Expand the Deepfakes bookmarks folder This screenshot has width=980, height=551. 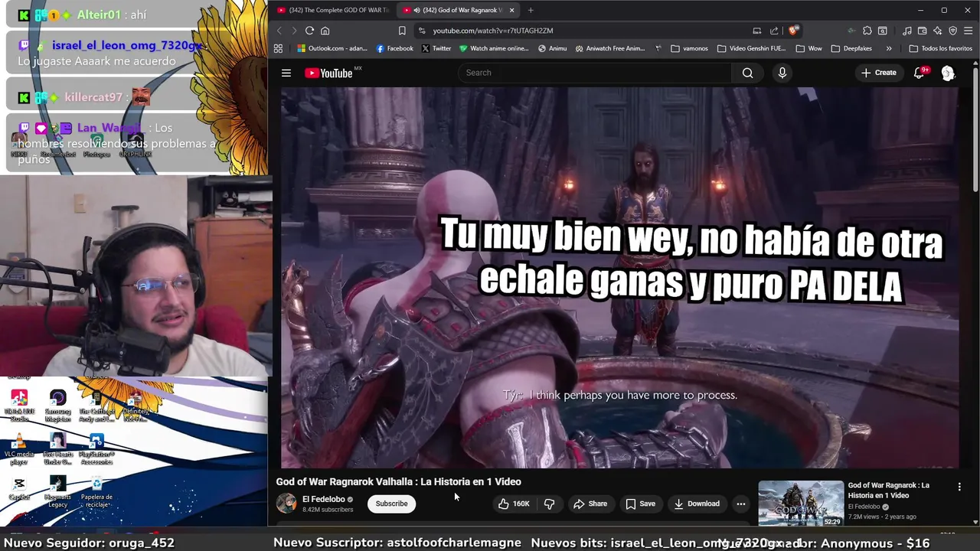click(x=851, y=48)
